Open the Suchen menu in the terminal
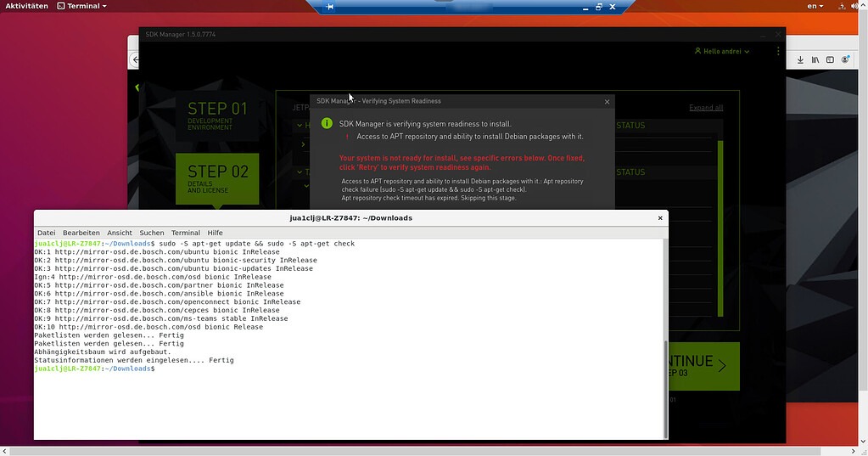 [152, 233]
